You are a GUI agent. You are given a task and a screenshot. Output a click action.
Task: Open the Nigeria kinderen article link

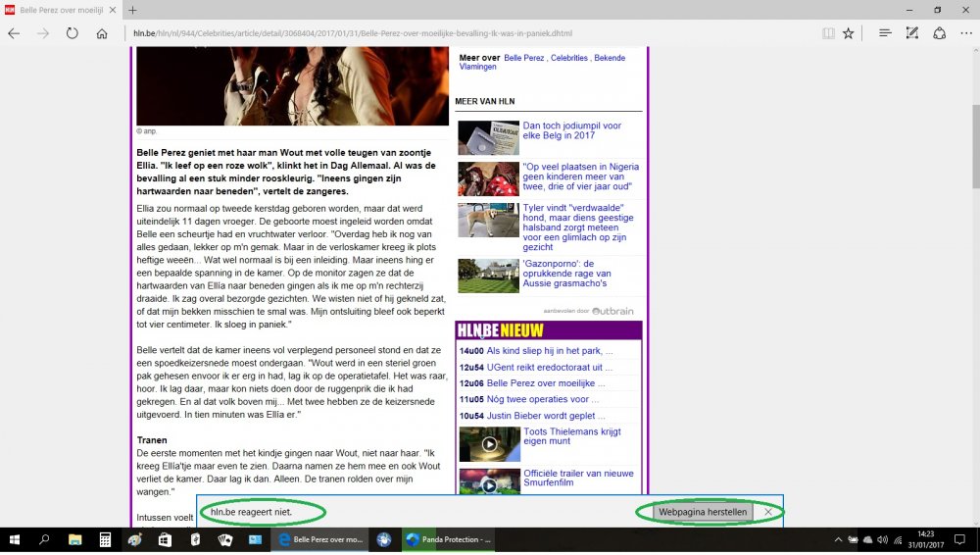pos(580,177)
